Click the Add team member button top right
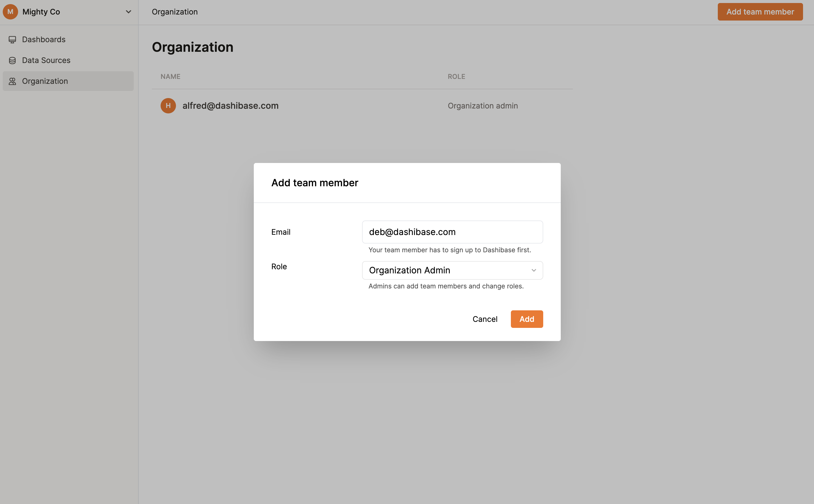The width and height of the screenshot is (814, 504). pos(760,12)
